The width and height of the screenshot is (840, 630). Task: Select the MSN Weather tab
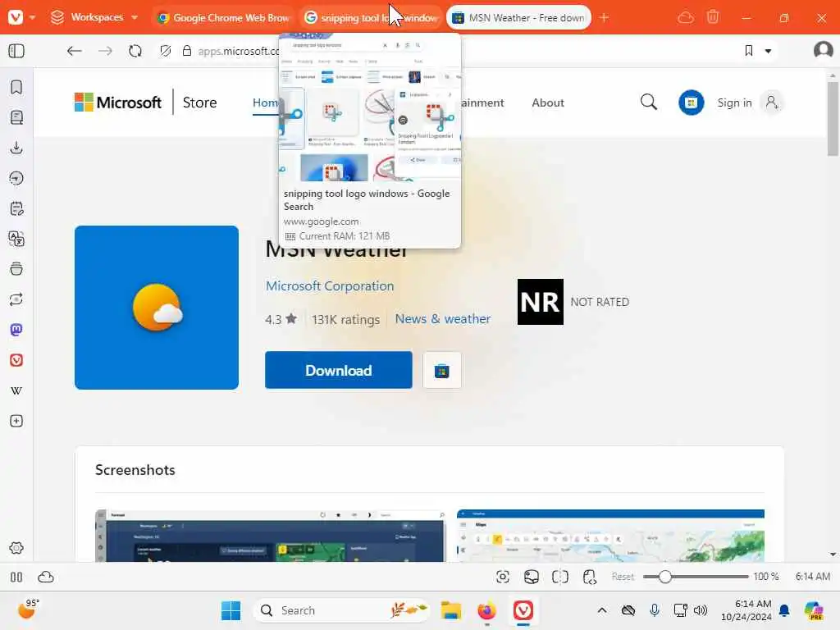518,18
